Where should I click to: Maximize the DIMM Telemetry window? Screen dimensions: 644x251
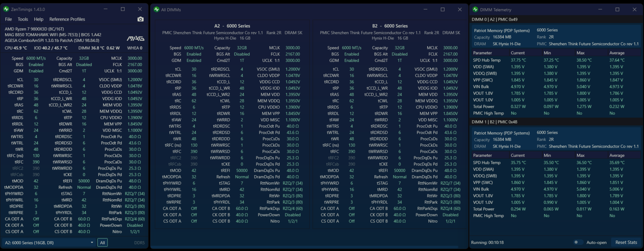(617, 9)
